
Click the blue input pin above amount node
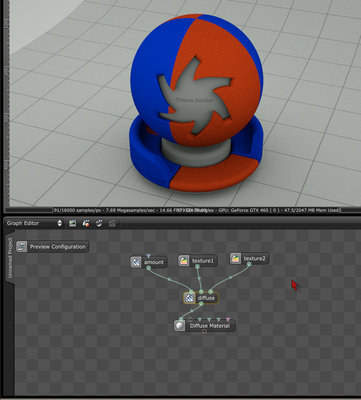pyautogui.click(x=148, y=256)
